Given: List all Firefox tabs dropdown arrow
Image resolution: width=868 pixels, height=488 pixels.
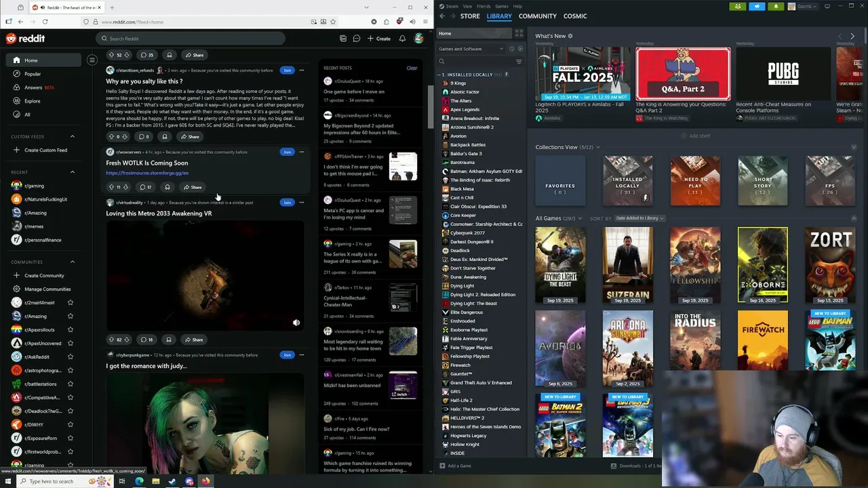Looking at the screenshot, I should (366, 7).
